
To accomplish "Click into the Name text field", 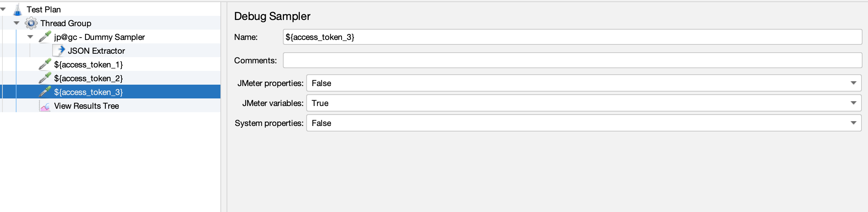I will (572, 37).
